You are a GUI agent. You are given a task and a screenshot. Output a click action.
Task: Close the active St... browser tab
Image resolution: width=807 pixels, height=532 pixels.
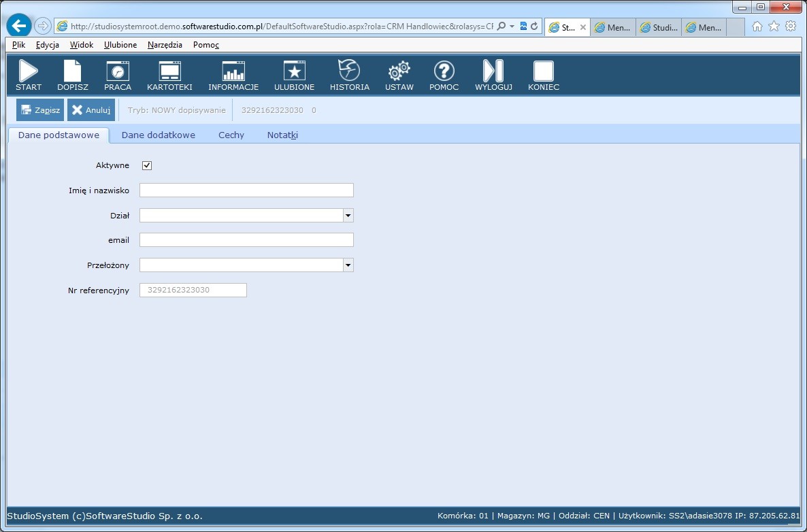(x=582, y=28)
